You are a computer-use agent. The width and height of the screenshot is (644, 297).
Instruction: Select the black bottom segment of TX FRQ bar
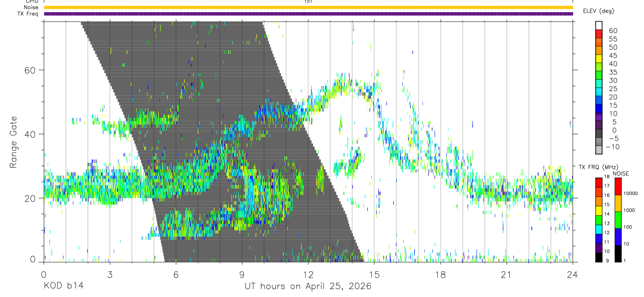point(599,257)
